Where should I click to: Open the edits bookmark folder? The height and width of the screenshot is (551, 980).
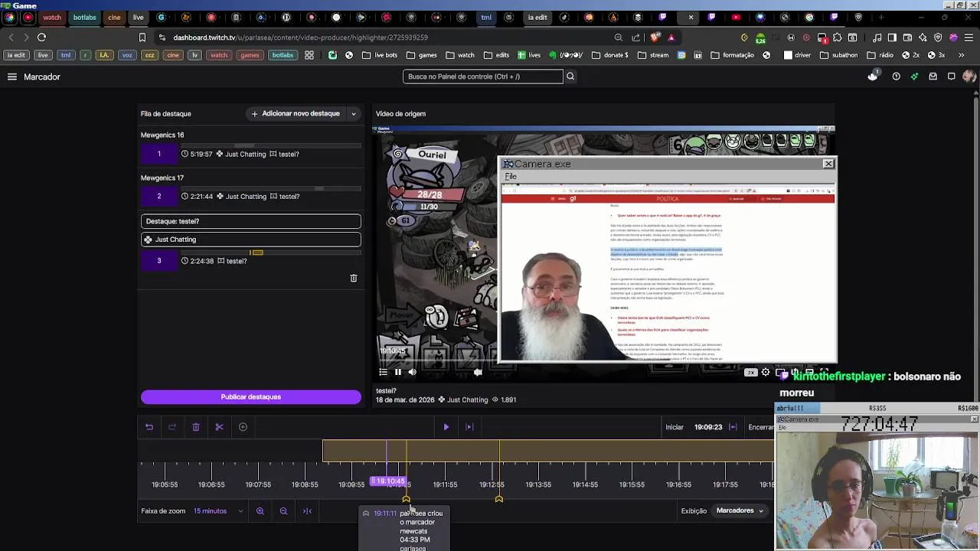point(495,55)
